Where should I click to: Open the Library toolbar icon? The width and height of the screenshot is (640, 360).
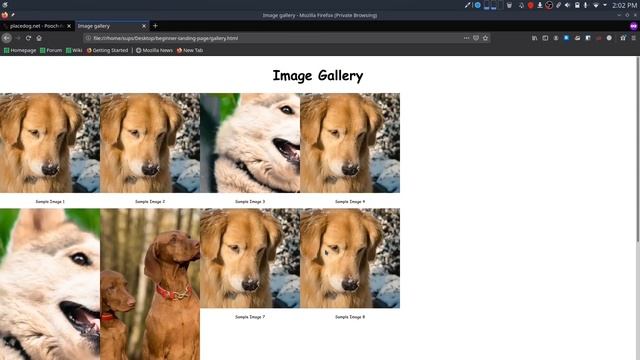click(x=534, y=38)
